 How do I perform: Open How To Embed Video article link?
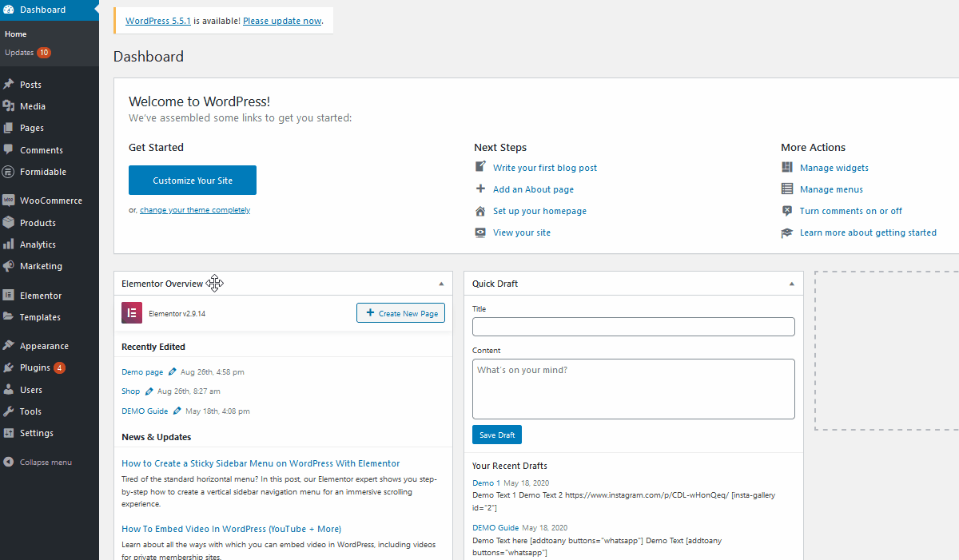click(231, 529)
